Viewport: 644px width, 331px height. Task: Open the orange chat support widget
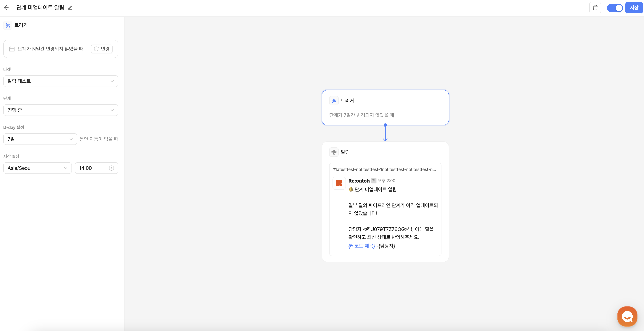pos(627,316)
